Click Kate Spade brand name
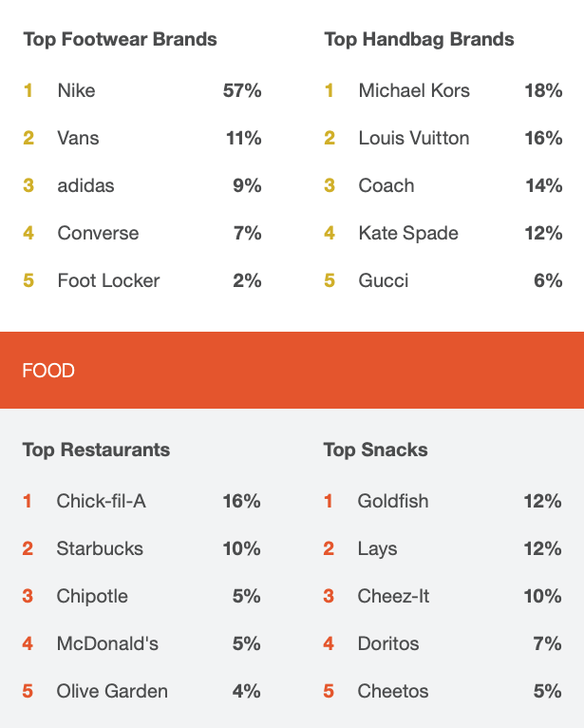 coord(408,234)
